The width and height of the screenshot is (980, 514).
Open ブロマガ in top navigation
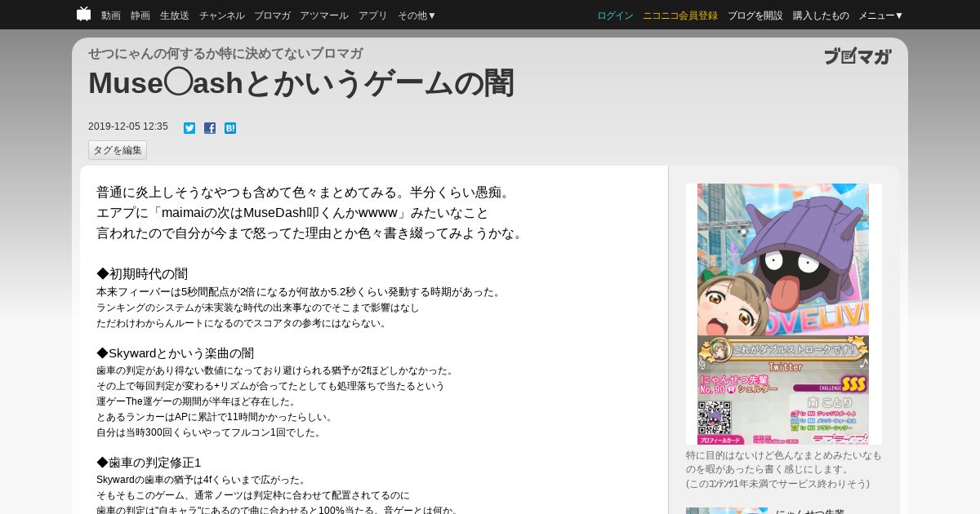pos(272,16)
